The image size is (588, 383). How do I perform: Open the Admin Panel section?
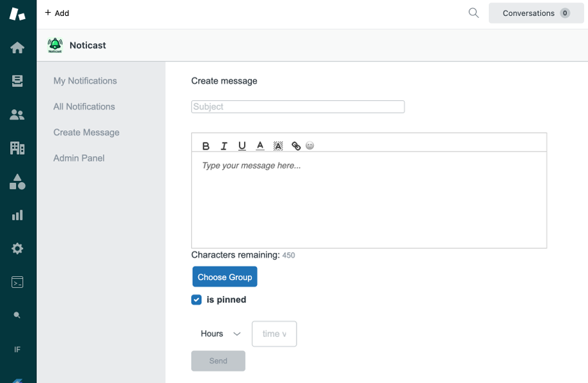tap(79, 158)
